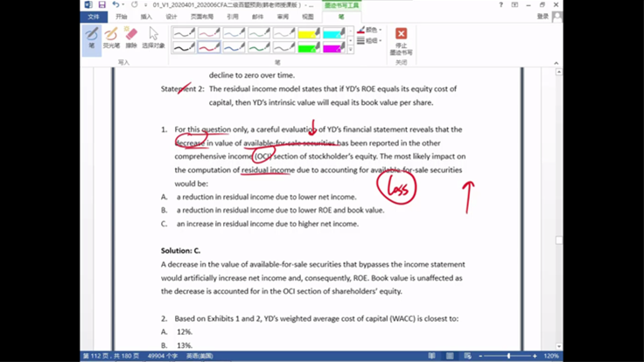Pick the thin gray pen style
644x362 pixels.
tap(283, 33)
